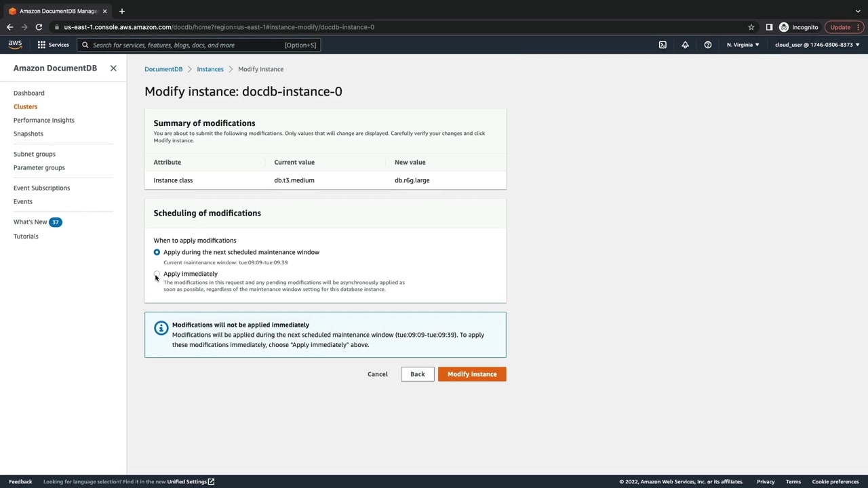Click the browser address bar URL
868x488 pixels.
(x=219, y=27)
